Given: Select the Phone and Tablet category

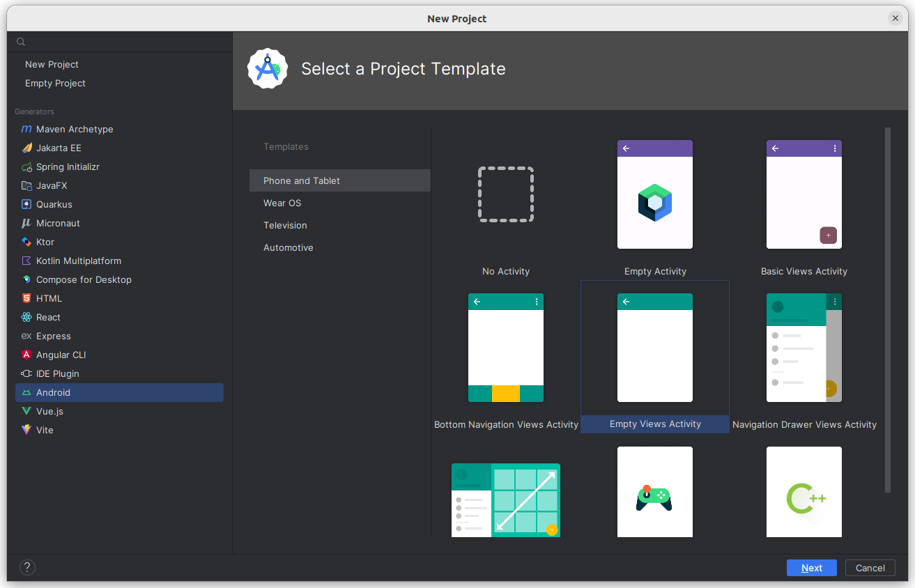Looking at the screenshot, I should click(x=340, y=180).
